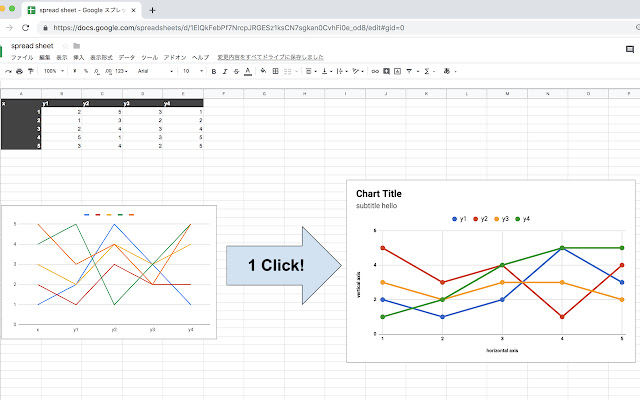Image resolution: width=640 pixels, height=400 pixels.
Task: Open the アドオン menu
Action: (x=175, y=58)
